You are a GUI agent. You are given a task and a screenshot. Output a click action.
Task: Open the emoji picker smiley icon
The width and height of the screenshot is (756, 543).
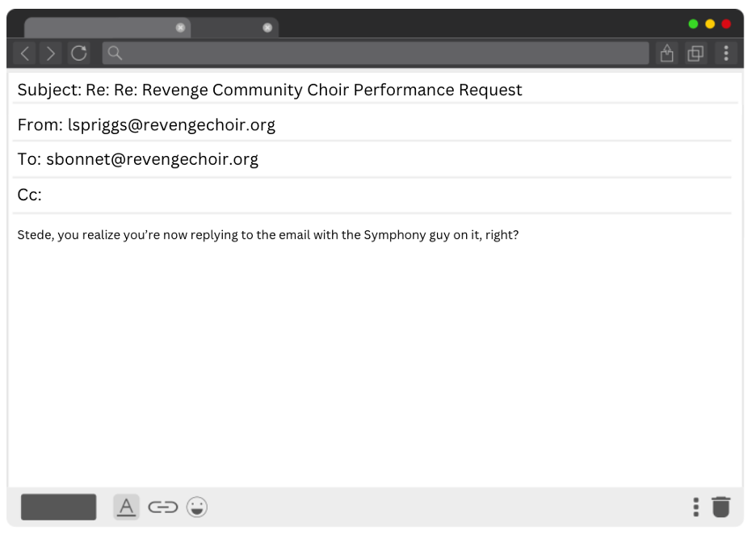[x=197, y=507]
